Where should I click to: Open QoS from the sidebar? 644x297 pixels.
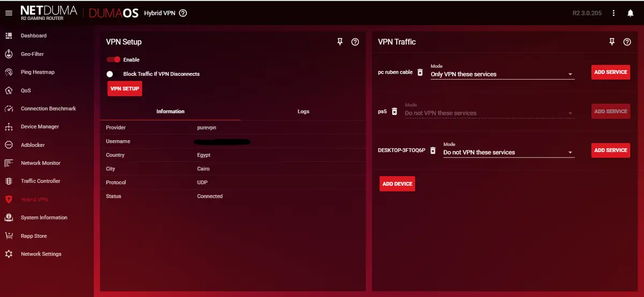26,91
